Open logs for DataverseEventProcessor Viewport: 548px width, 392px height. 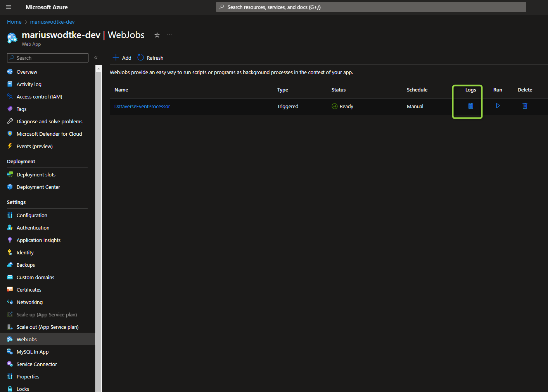(470, 106)
